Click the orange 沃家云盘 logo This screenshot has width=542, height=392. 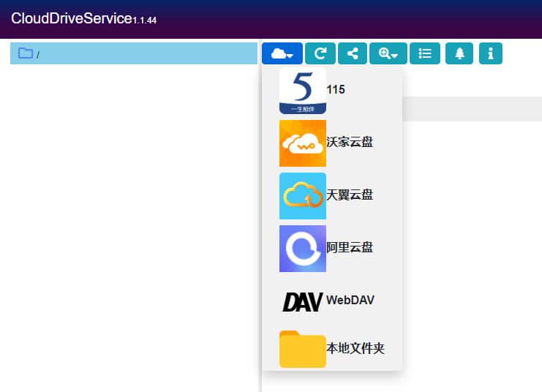click(x=302, y=143)
